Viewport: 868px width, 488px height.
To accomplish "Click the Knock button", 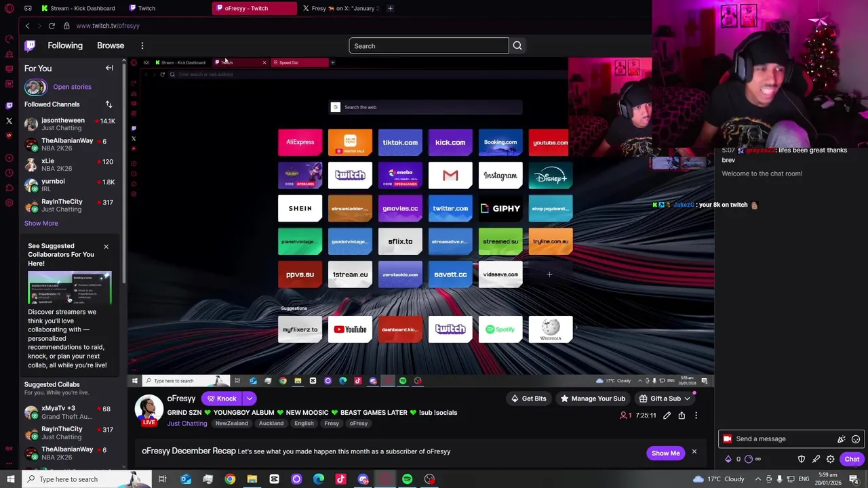I will [222, 399].
